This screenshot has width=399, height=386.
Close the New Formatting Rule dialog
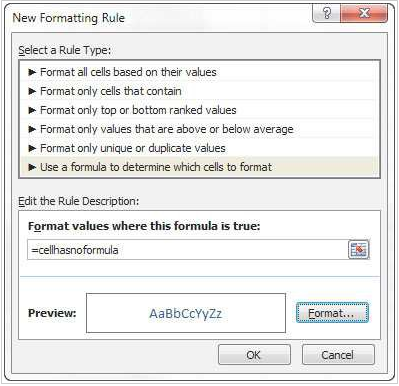pos(364,13)
